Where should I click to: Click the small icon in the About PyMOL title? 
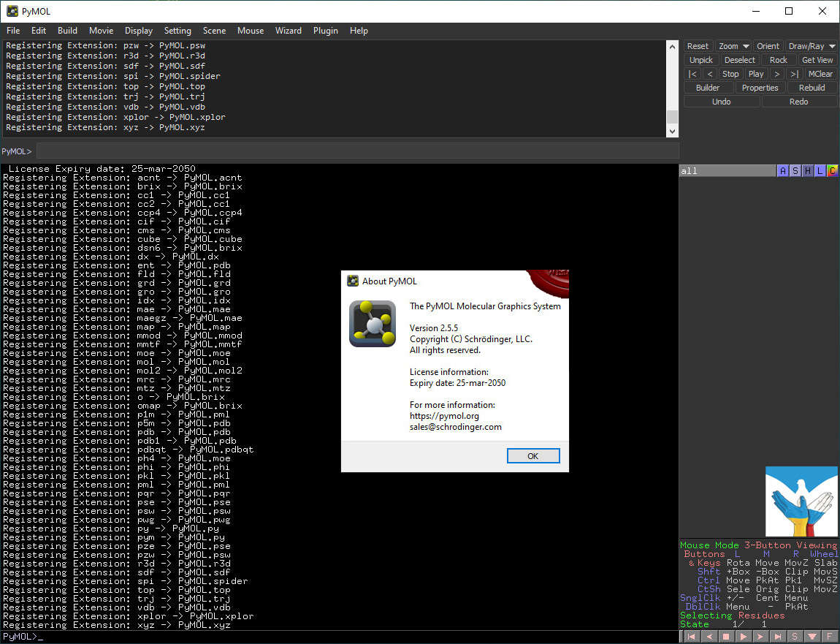[353, 281]
